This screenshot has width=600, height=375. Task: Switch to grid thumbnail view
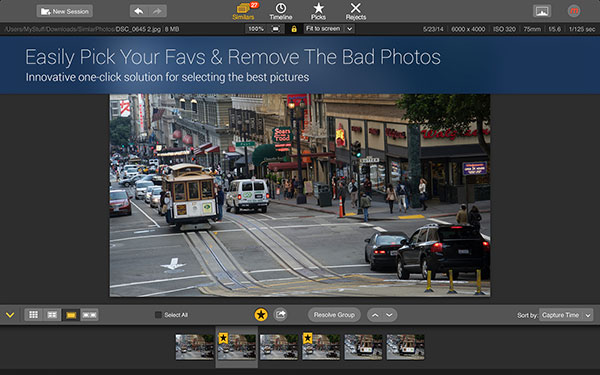(x=34, y=315)
